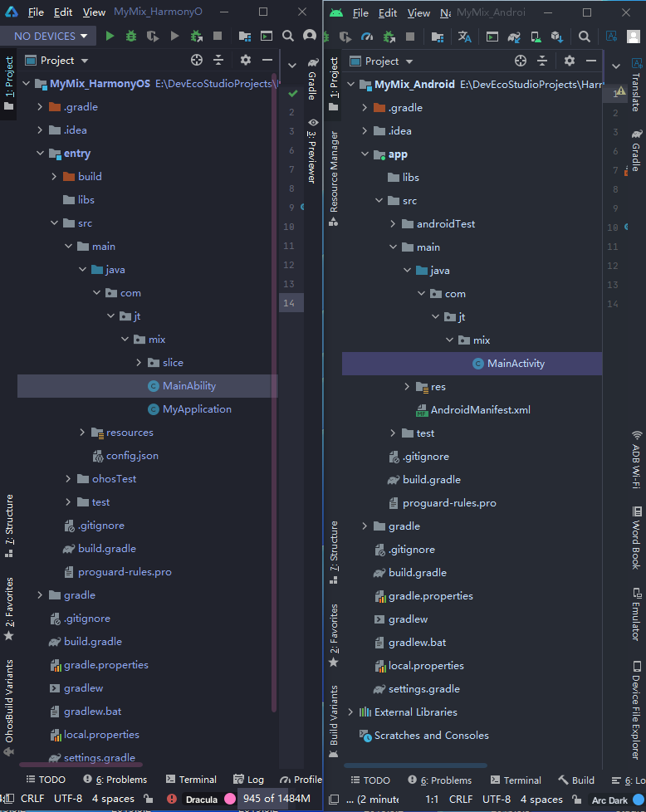
Task: Open File menu in Android Studio
Action: (x=360, y=13)
